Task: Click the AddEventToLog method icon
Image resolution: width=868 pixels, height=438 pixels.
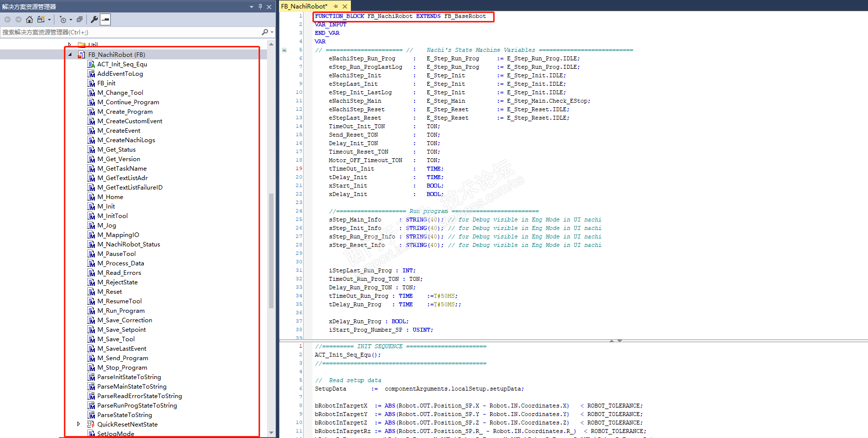Action: point(91,74)
